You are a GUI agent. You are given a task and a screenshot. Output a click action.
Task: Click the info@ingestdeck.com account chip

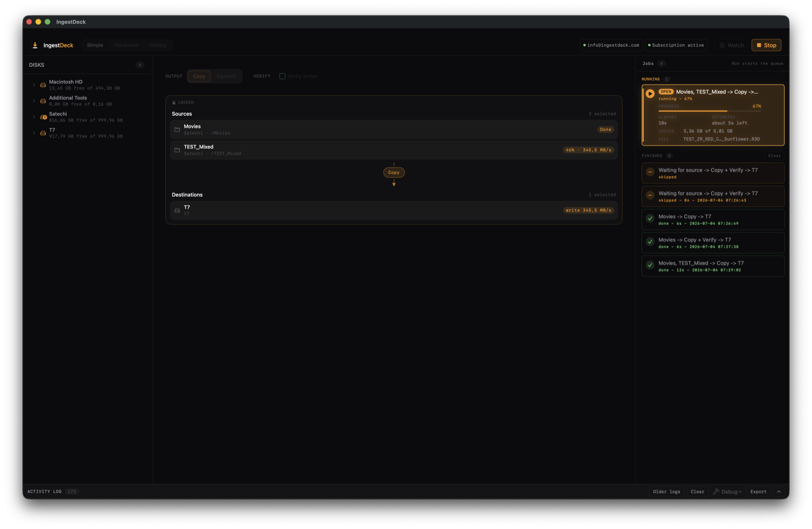(611, 45)
